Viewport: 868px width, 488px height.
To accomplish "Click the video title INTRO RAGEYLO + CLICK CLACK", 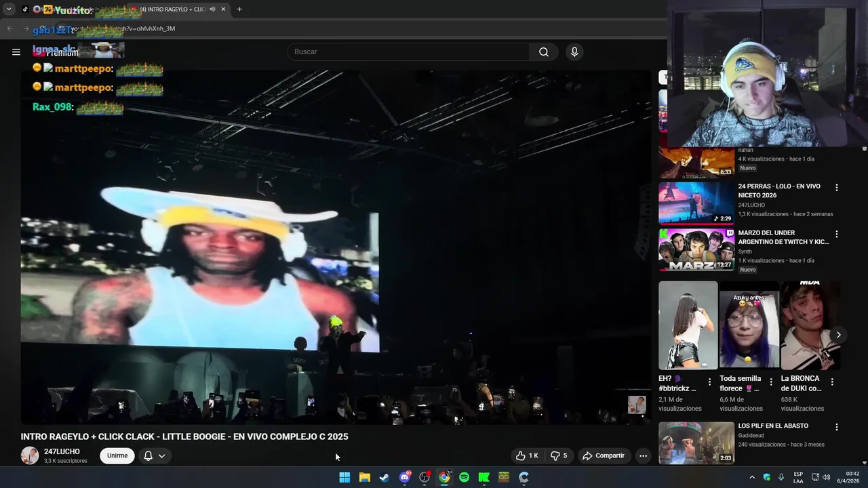I will [184, 436].
